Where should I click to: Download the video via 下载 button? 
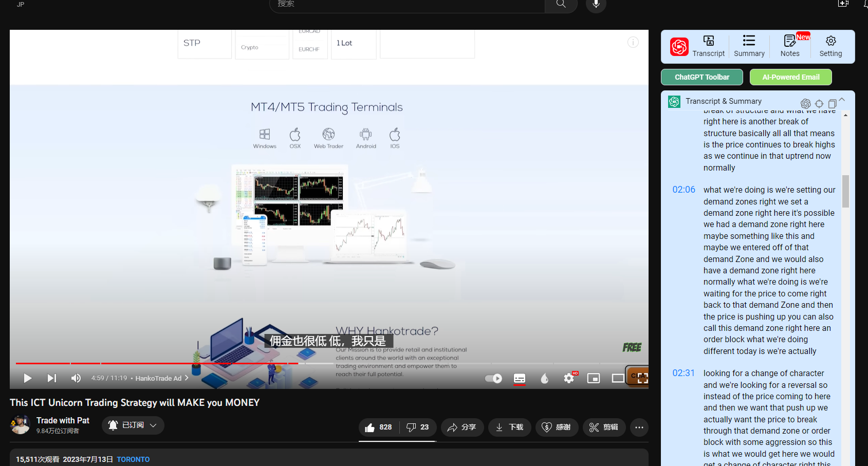[x=509, y=427]
